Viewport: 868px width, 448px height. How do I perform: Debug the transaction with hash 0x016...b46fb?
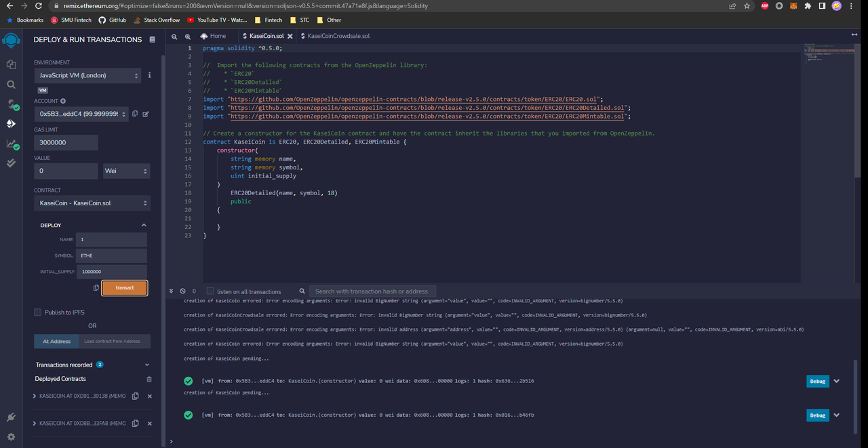click(x=817, y=415)
